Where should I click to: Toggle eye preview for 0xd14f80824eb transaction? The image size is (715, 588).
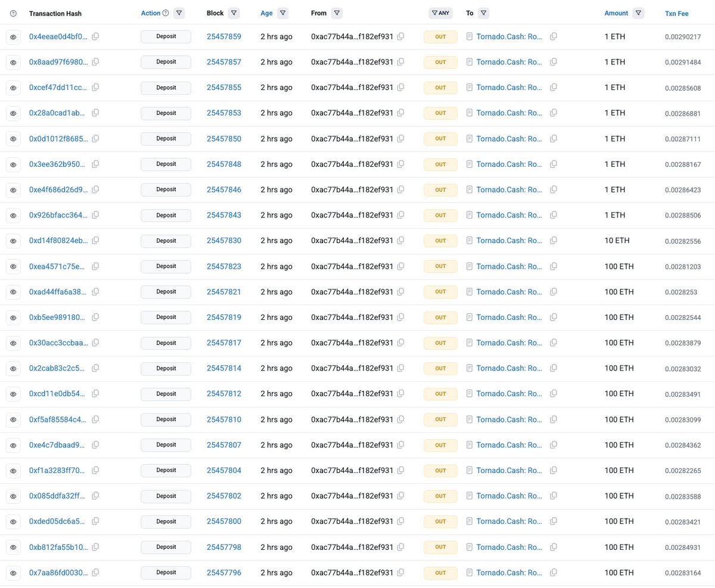pos(13,241)
